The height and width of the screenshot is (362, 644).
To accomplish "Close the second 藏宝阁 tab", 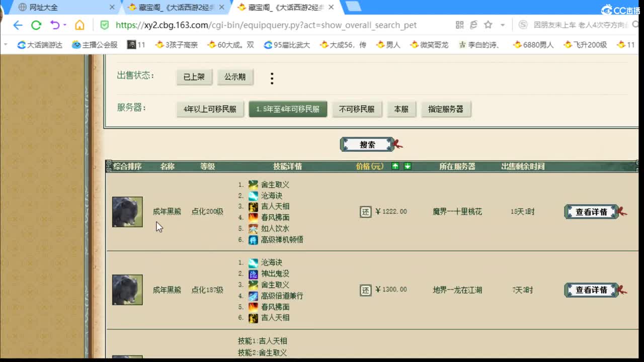I will tap(221, 8).
